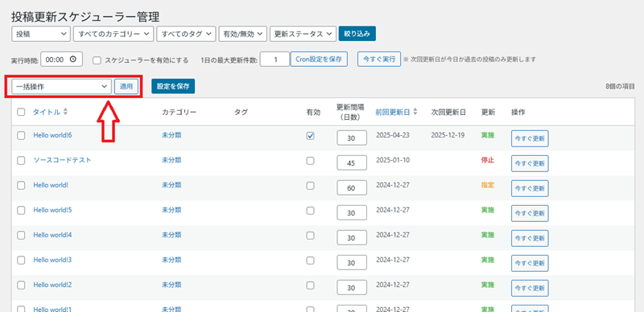Select the row checkbox for ソースコードテスト
The width and height of the screenshot is (644, 312).
click(21, 161)
